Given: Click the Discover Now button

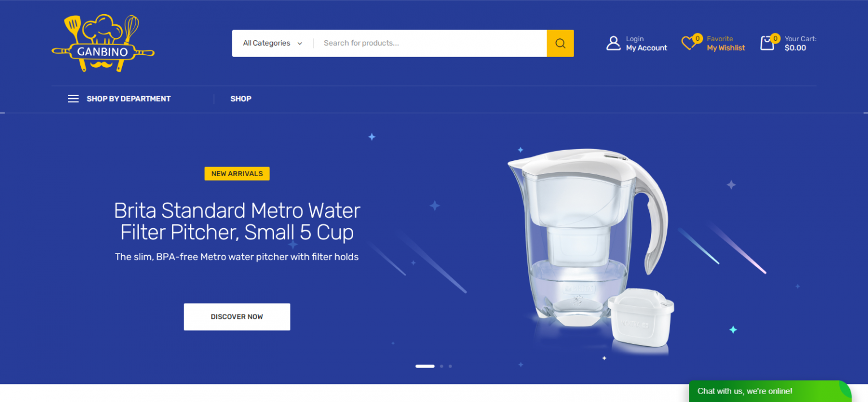Looking at the screenshot, I should (237, 317).
